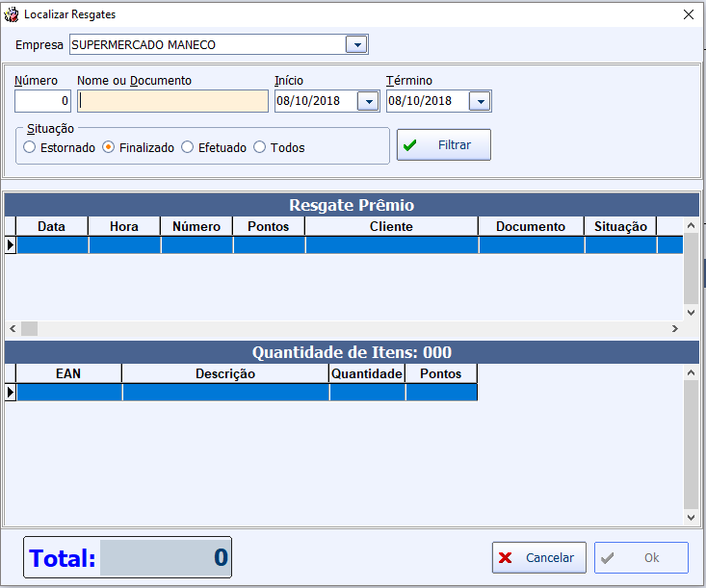This screenshot has width=706, height=588.
Task: Choose the Finalizado situation
Action: pyautogui.click(x=109, y=147)
